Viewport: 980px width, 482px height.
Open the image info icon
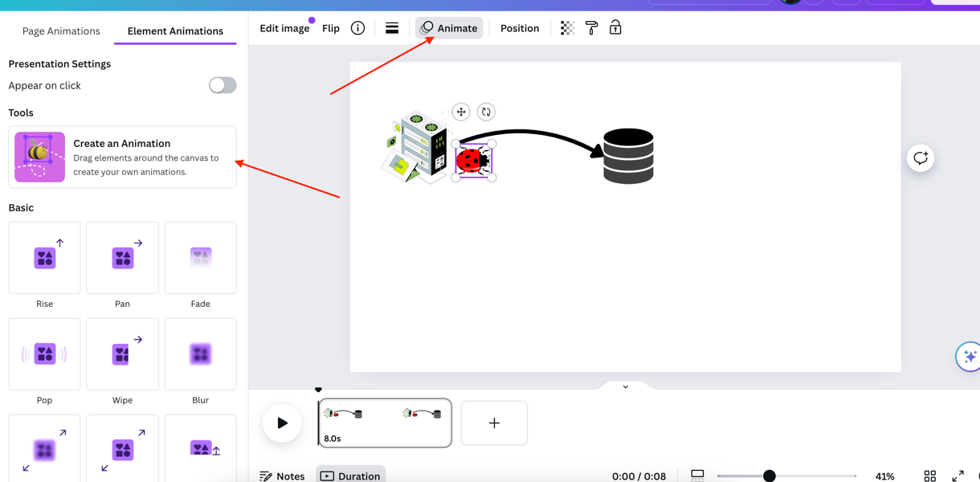[x=358, y=28]
